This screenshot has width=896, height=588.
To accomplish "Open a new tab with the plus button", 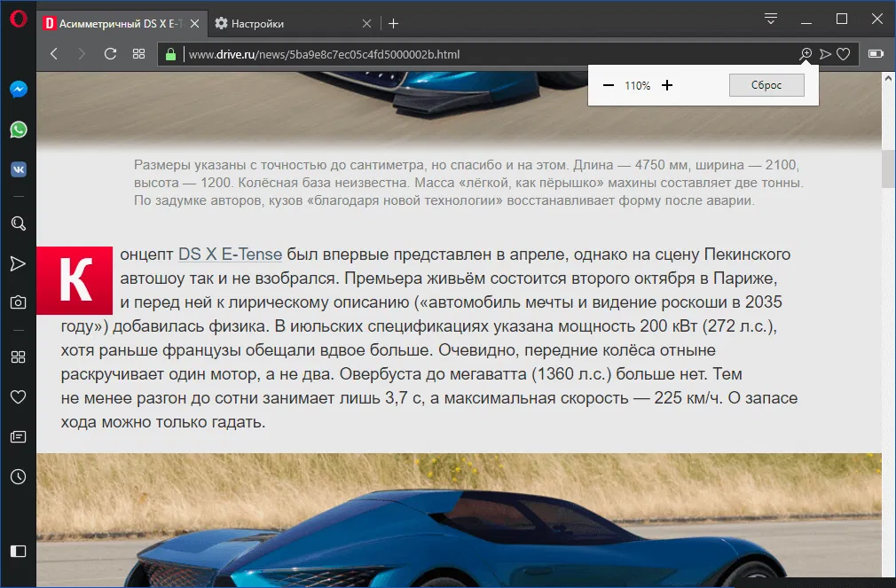I will click(x=393, y=23).
